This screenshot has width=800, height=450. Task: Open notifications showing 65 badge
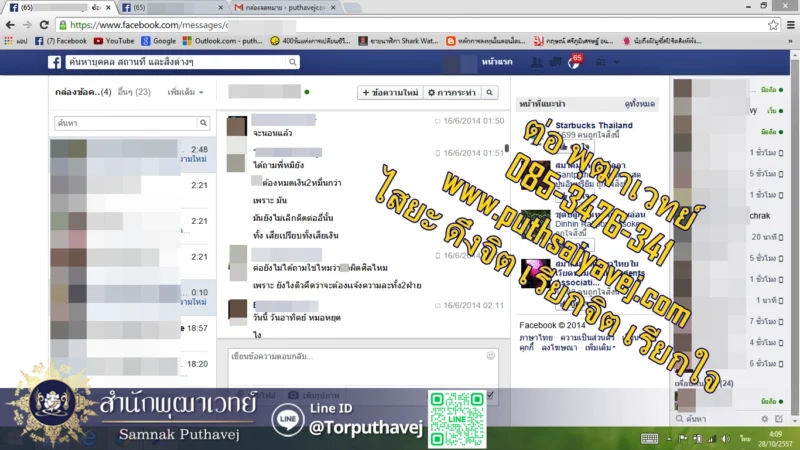coord(574,62)
